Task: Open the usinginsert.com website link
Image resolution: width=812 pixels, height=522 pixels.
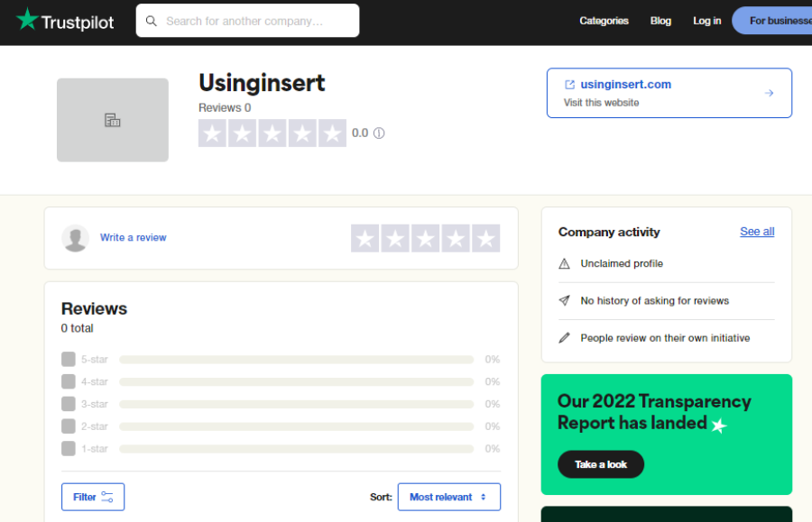Action: [x=625, y=85]
